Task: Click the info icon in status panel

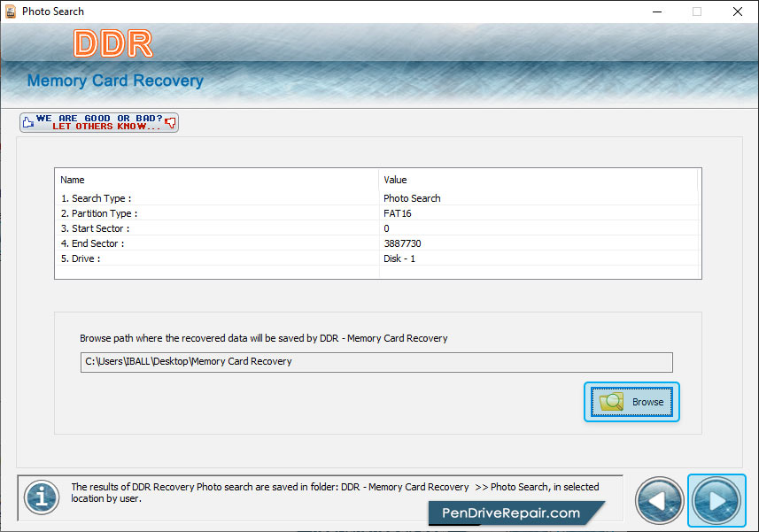Action: coord(42,497)
